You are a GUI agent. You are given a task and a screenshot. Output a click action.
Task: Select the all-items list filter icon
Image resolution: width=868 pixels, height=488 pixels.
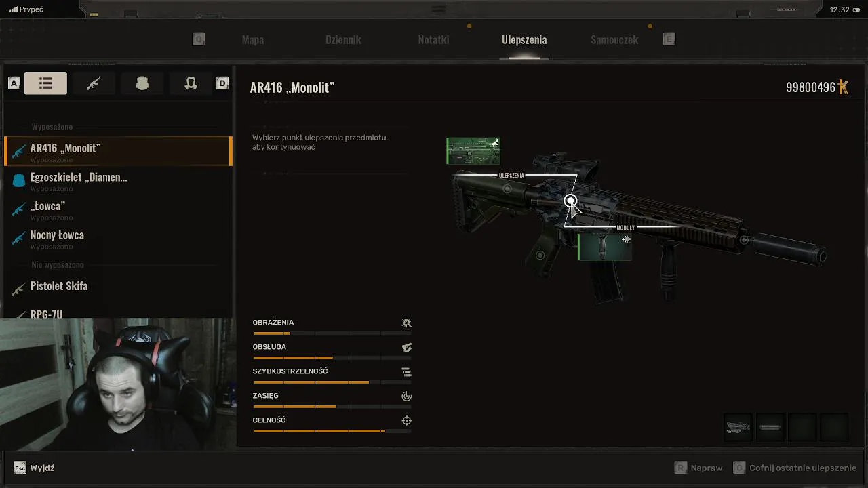[x=45, y=83]
